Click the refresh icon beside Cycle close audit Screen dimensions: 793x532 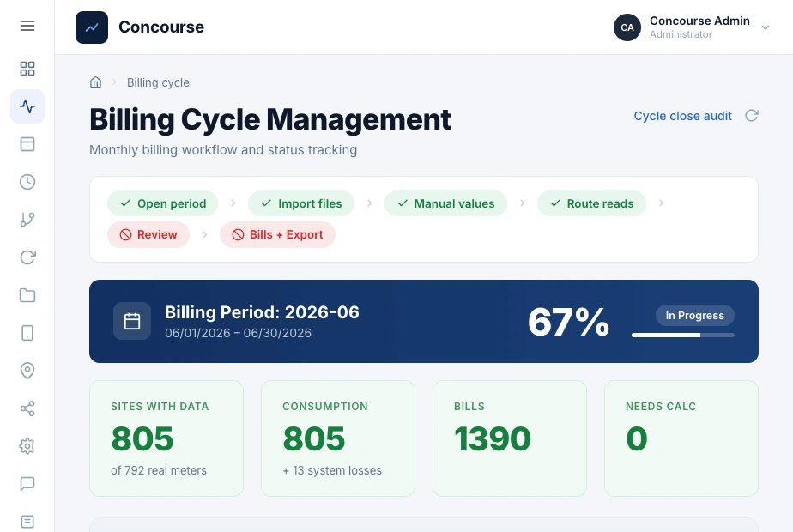[x=752, y=116]
